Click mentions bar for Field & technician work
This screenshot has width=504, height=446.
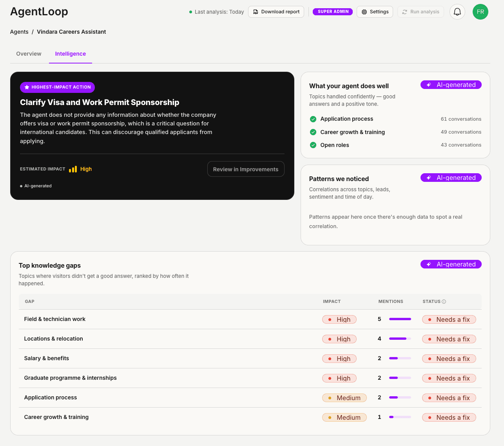(x=400, y=319)
